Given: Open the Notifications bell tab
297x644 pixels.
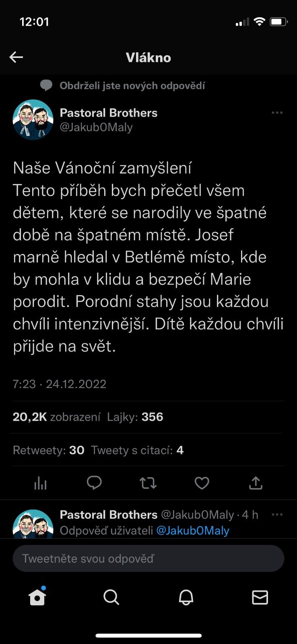Looking at the screenshot, I should (186, 597).
